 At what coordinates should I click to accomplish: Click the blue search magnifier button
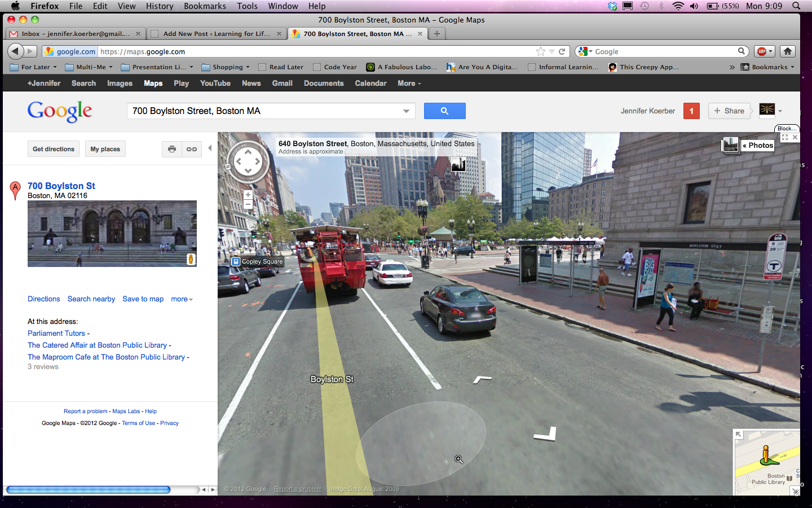(444, 111)
